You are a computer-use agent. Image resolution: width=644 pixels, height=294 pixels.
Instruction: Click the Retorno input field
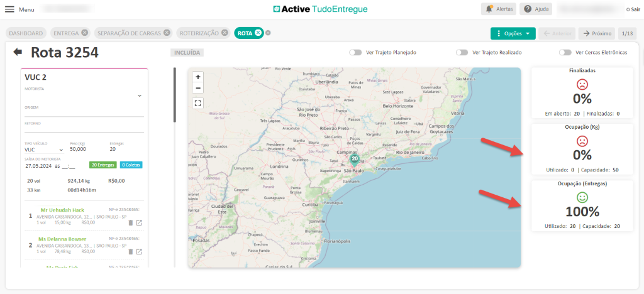pos(84,129)
